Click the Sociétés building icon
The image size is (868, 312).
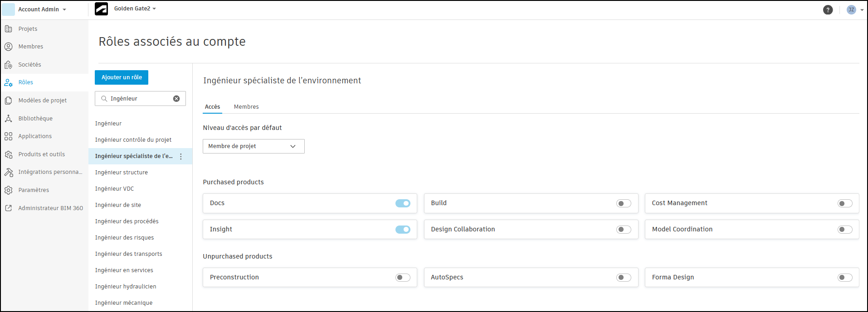[9, 65]
